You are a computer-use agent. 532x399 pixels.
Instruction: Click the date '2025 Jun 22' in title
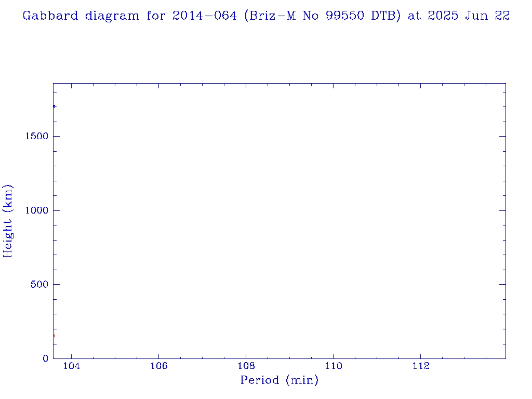click(469, 16)
